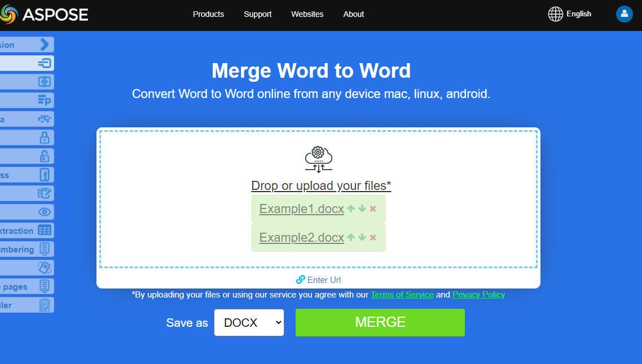
Task: Open the English language selector
Action: pyautogui.click(x=570, y=14)
